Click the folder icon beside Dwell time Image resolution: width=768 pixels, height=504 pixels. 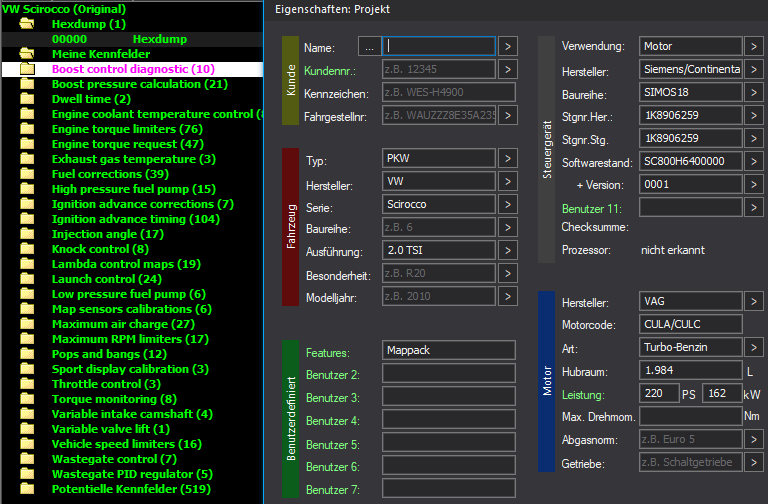(27, 99)
